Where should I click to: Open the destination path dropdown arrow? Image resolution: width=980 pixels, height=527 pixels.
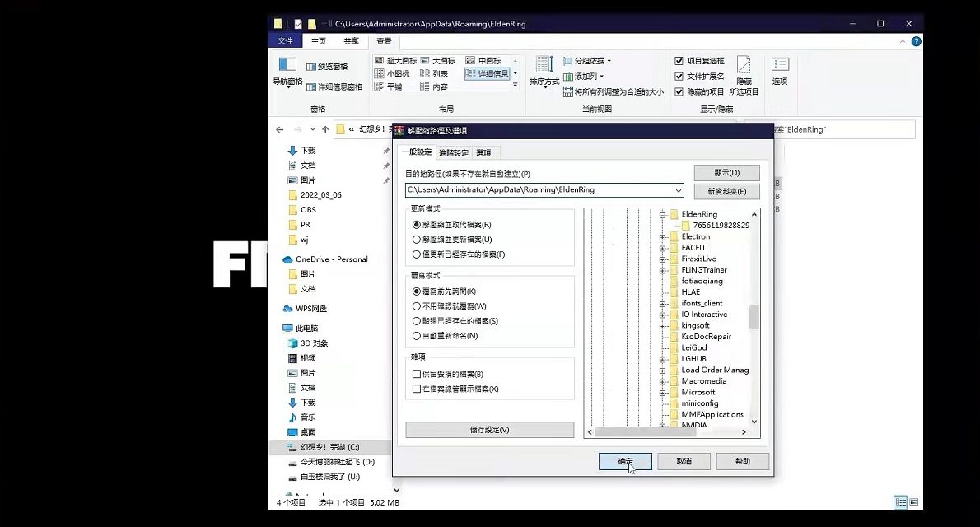(678, 190)
